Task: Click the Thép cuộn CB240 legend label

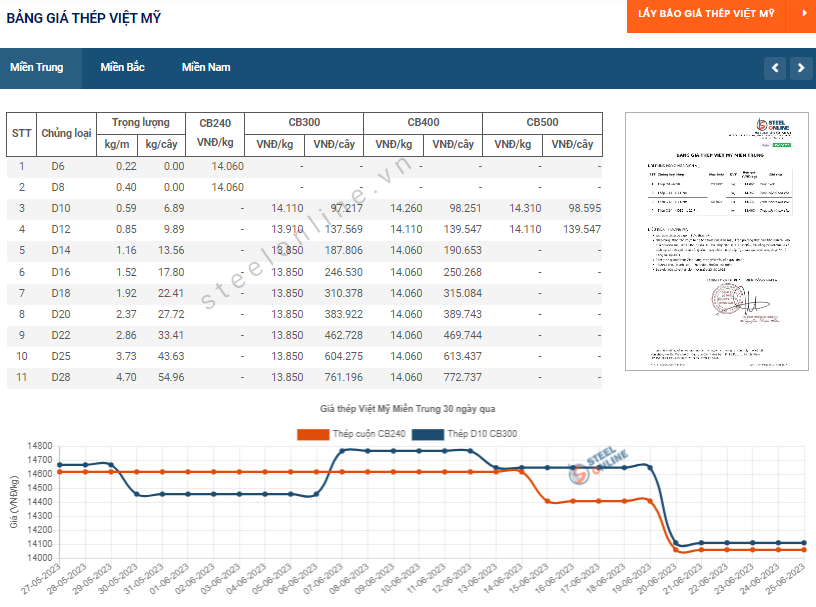Action: (x=369, y=434)
